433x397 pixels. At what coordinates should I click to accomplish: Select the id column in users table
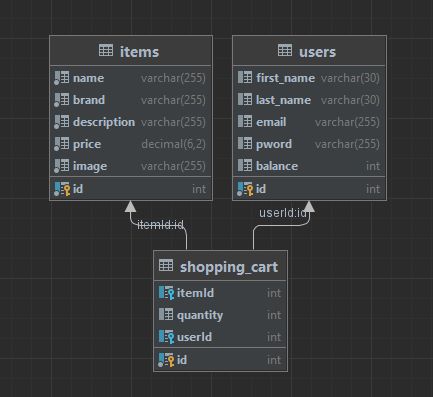pos(261,189)
